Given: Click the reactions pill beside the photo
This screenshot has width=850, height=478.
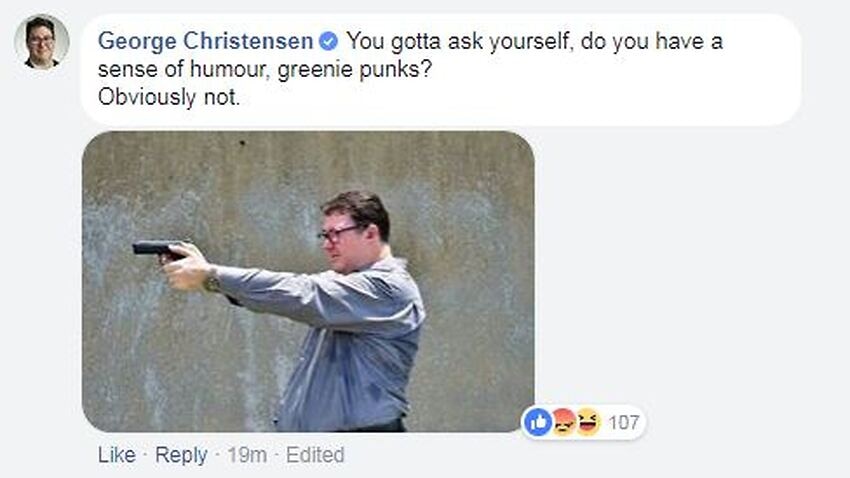Looking at the screenshot, I should (x=583, y=422).
